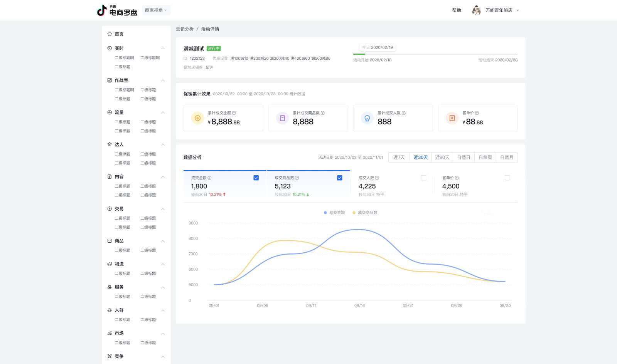The image size is (617, 364).
Task: Open the 万能青年旅店 account dropdown arrow
Action: 518,11
